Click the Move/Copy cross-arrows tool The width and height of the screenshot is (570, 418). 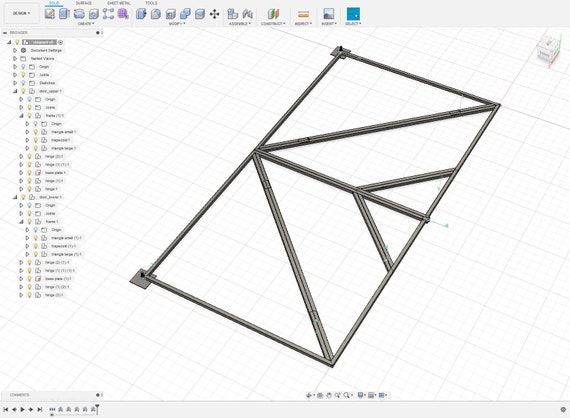(214, 14)
